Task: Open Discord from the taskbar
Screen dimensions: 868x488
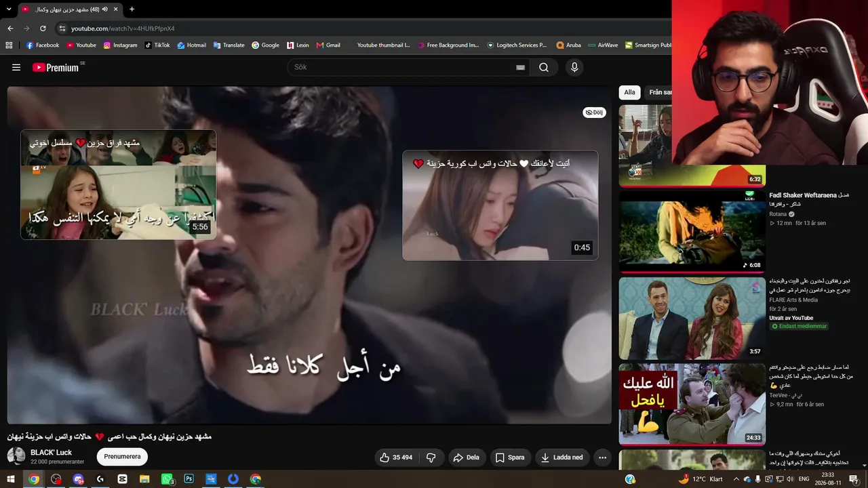Action: [78, 479]
